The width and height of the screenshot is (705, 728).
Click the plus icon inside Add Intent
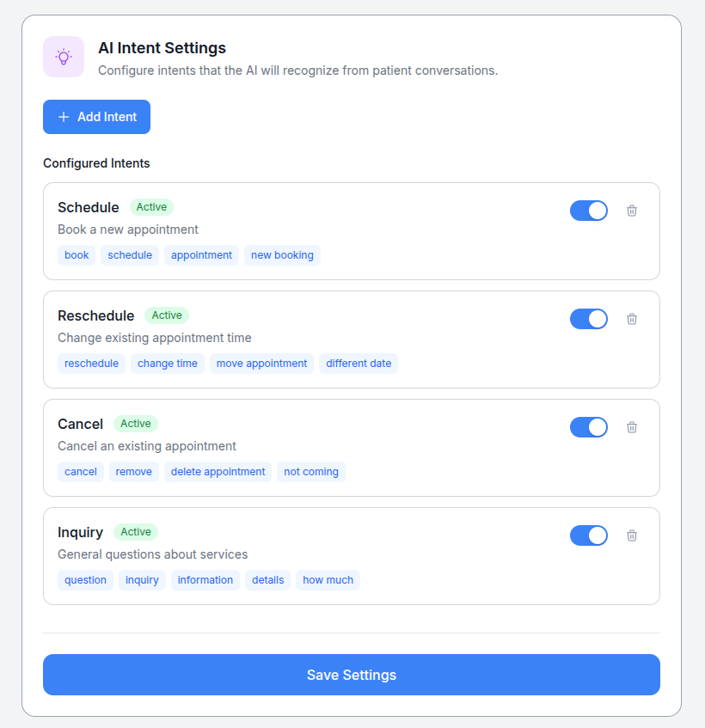coord(64,116)
